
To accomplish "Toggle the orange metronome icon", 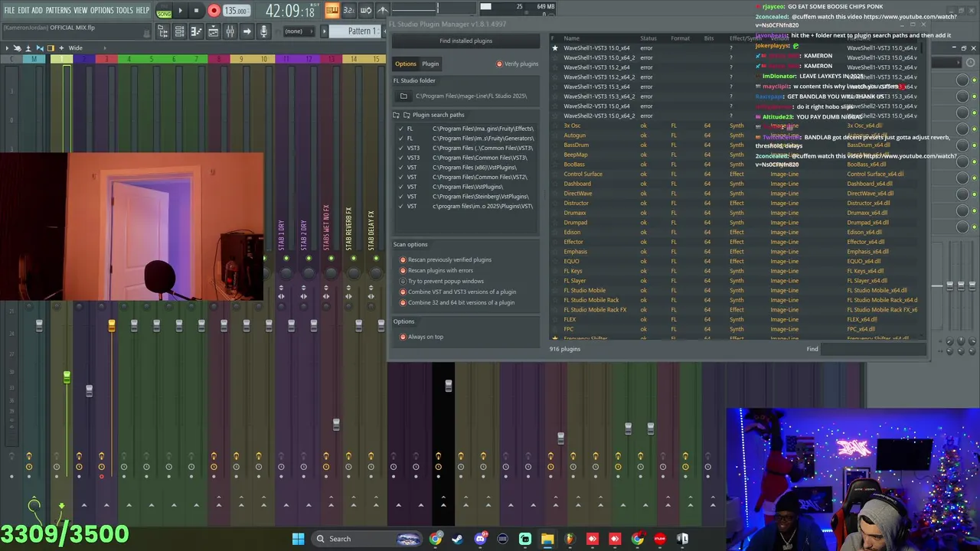I will pyautogui.click(x=332, y=10).
